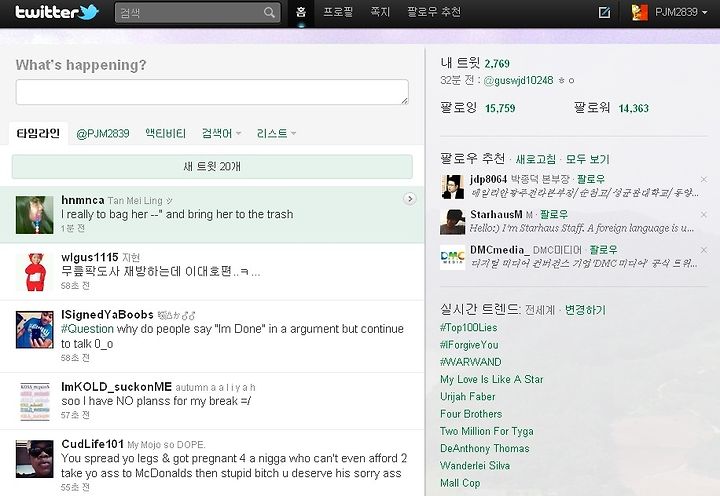Open the wlgus1115 username link
This screenshot has width=720, height=496.
click(90, 257)
